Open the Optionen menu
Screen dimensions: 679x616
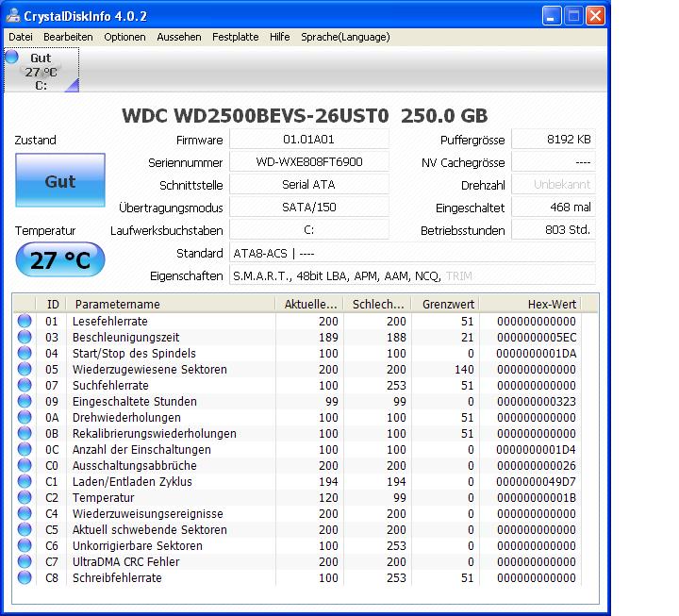click(124, 37)
